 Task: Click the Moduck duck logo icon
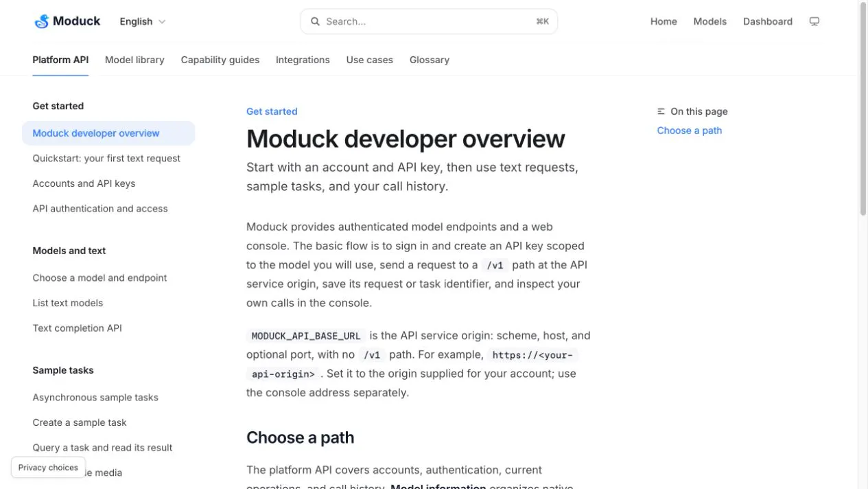click(x=42, y=21)
